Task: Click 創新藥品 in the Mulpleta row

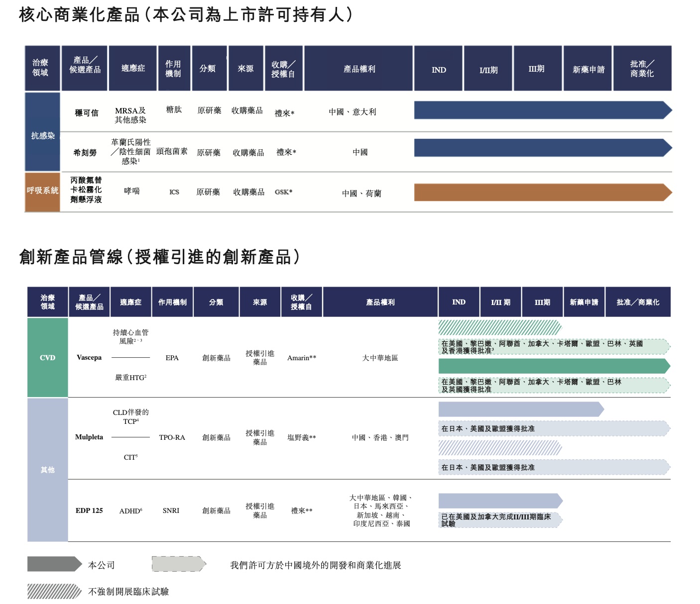Action: 217,437
